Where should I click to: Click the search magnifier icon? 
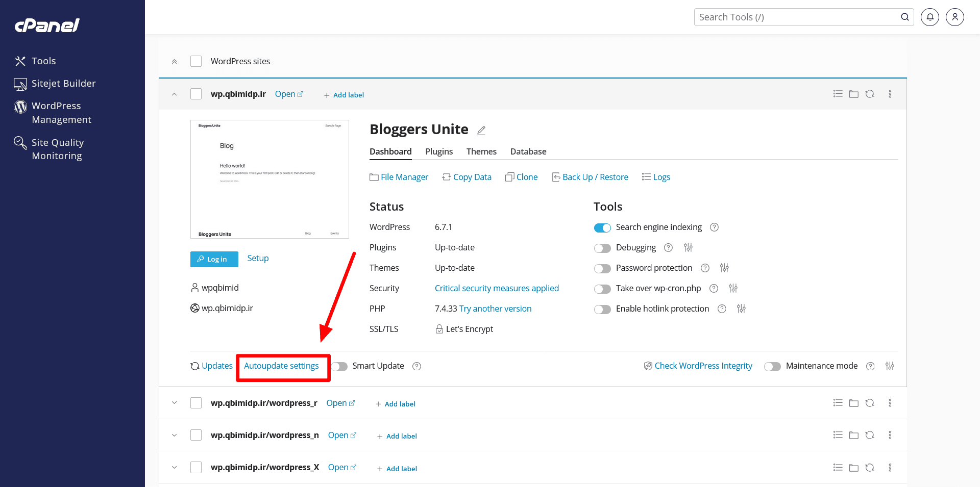[904, 17]
